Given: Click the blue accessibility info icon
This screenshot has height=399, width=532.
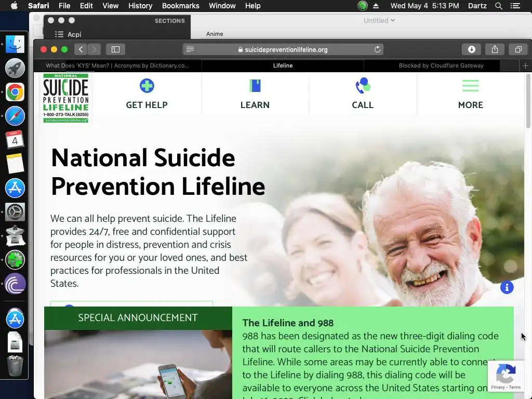Looking at the screenshot, I should (507, 287).
